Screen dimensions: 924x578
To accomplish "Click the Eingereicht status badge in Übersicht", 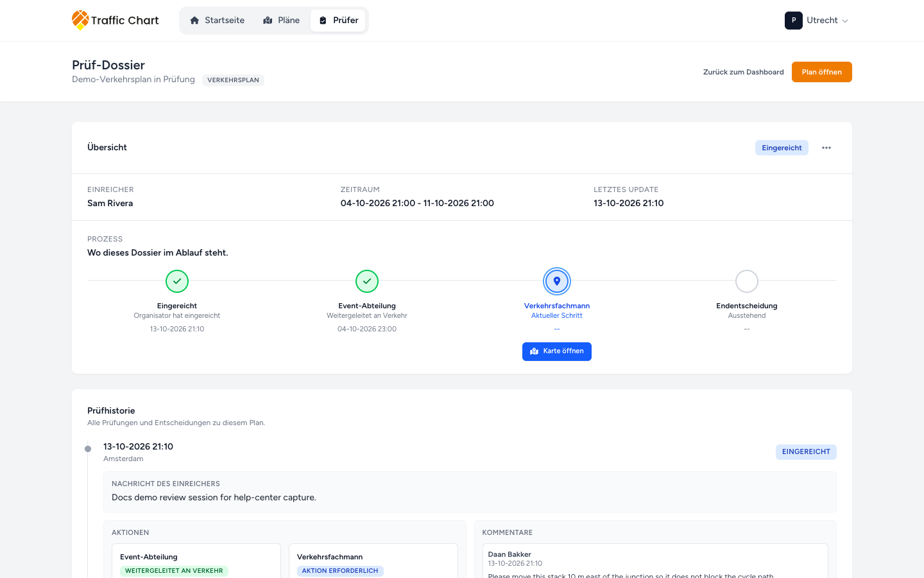I will pyautogui.click(x=782, y=148).
